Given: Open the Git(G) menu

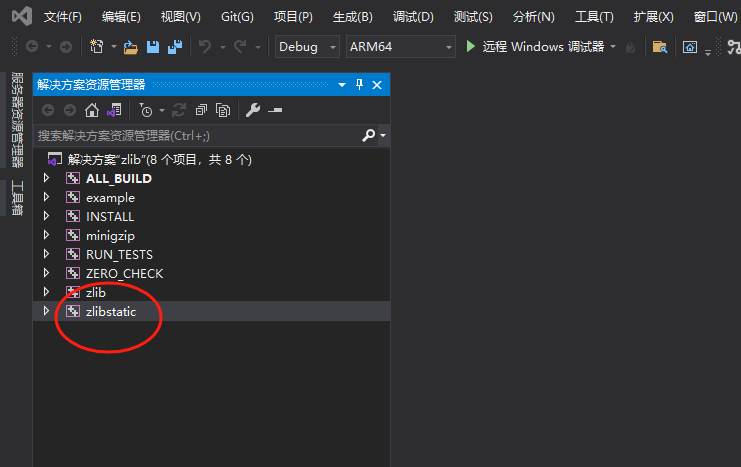Looking at the screenshot, I should (237, 17).
